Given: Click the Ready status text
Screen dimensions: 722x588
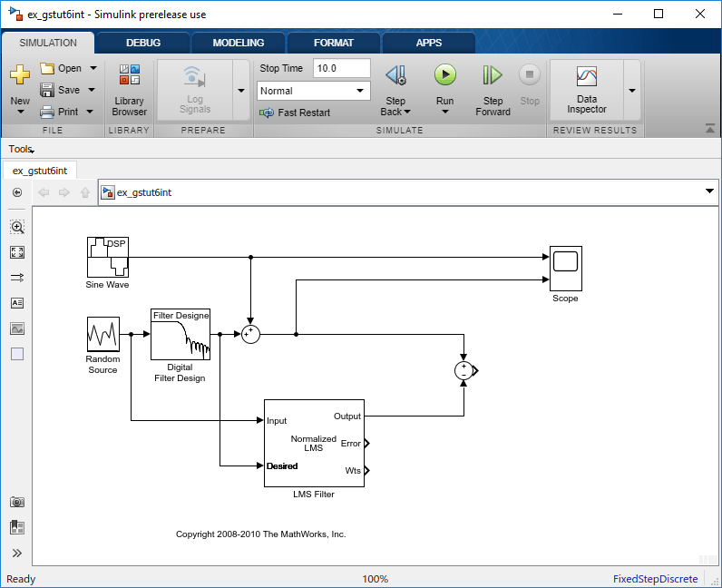Looking at the screenshot, I should click(x=21, y=579).
